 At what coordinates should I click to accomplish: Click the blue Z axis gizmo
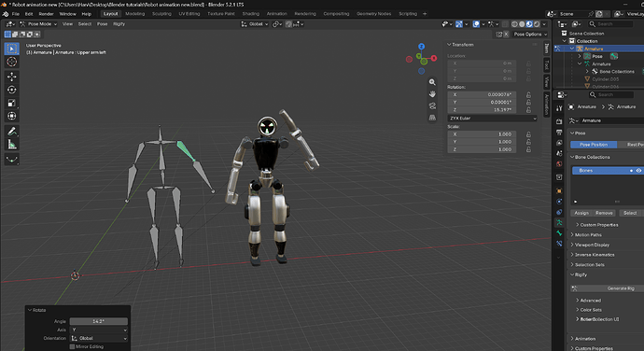click(421, 47)
